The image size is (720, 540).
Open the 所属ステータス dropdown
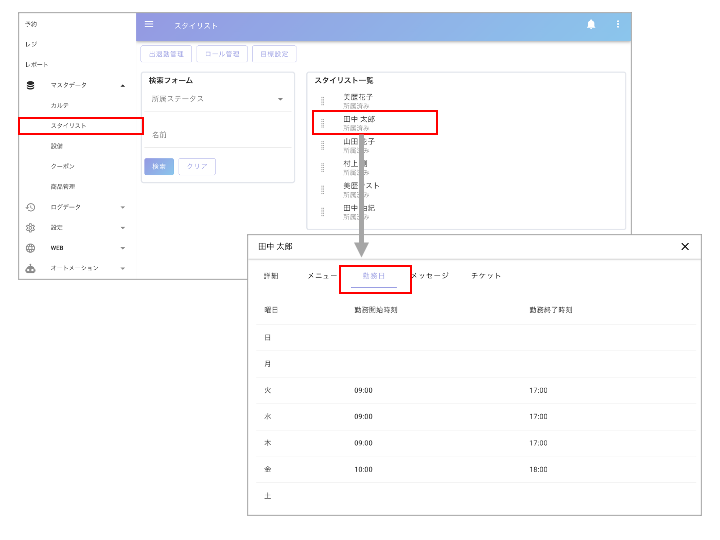(x=218, y=99)
